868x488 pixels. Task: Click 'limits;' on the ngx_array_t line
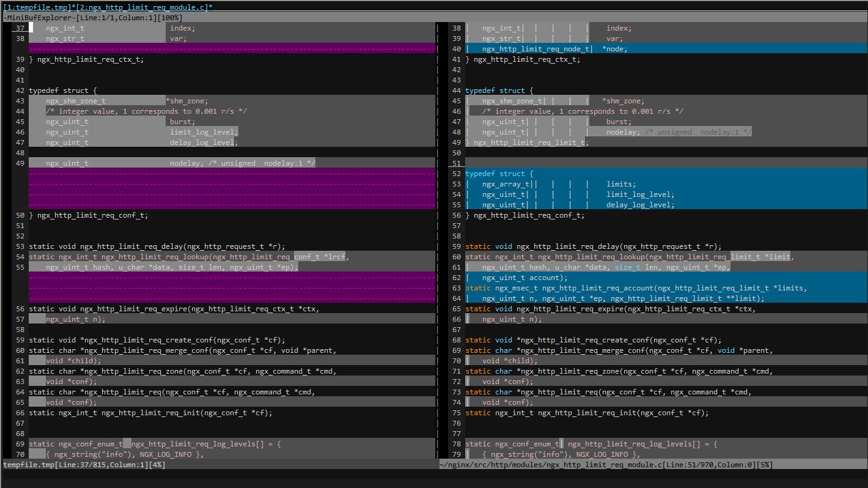coord(621,184)
